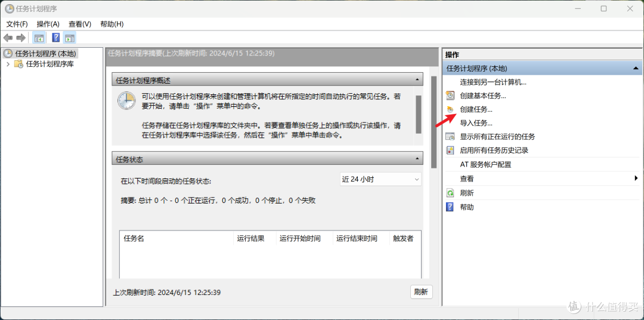Click 创建任务... action
The height and width of the screenshot is (320, 644).
point(476,109)
